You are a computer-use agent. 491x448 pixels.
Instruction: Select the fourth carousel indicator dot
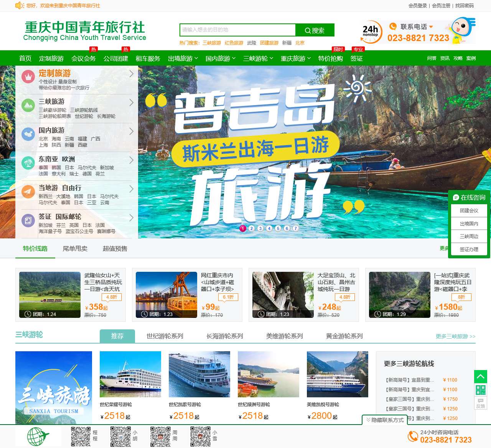[269, 228]
